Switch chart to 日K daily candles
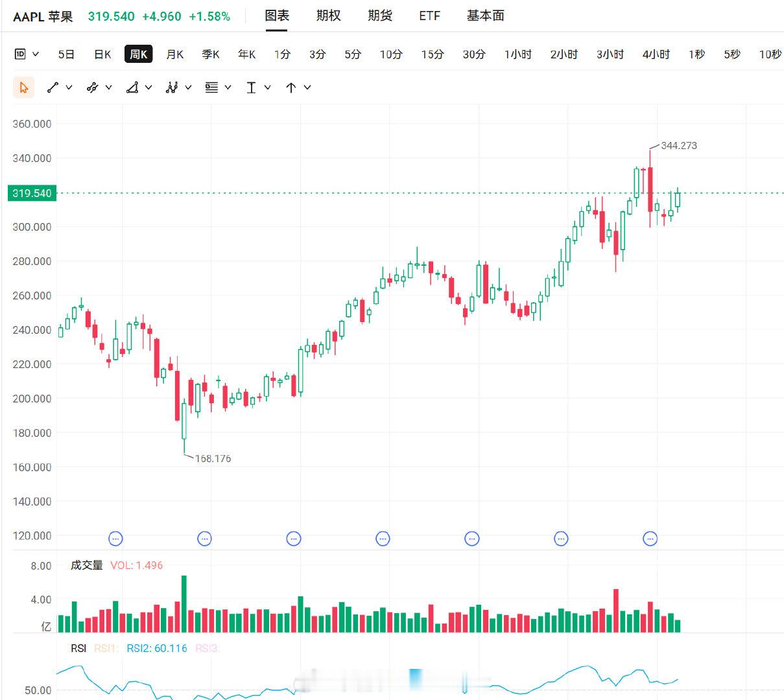Screen dimensions: 784x700 [102, 54]
